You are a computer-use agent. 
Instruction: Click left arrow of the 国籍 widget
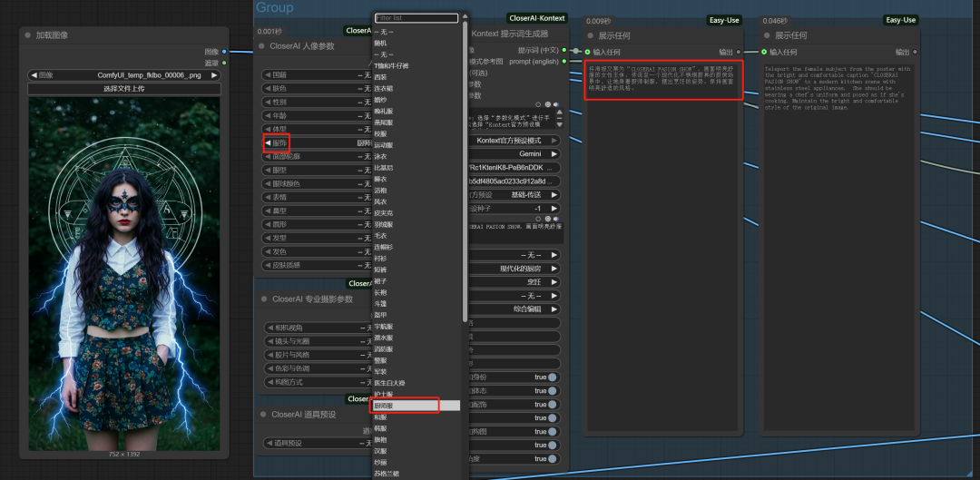pos(268,75)
